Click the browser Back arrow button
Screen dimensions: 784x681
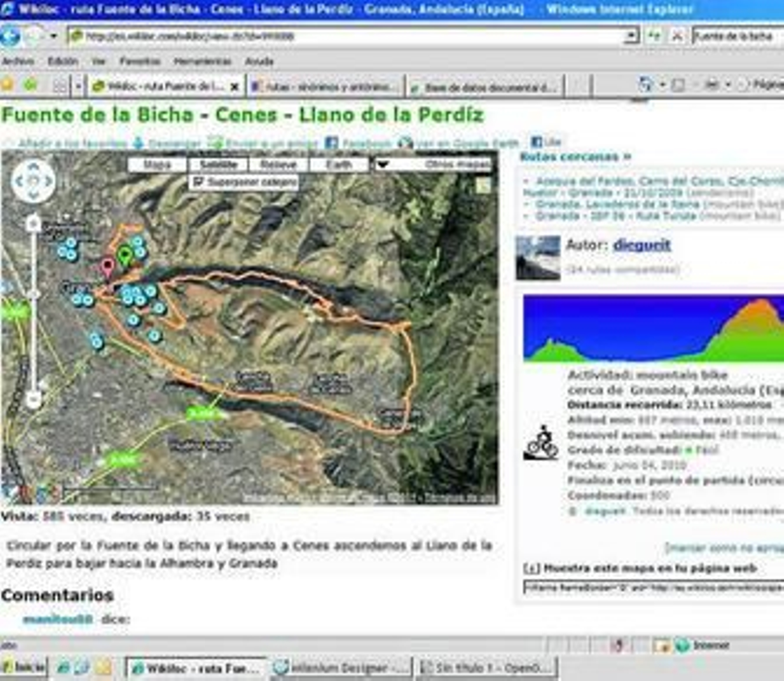coord(10,36)
